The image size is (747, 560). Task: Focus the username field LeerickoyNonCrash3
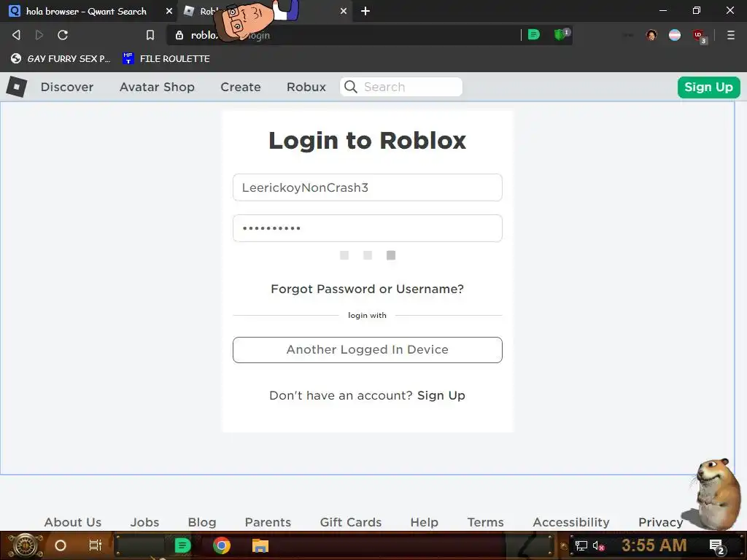[368, 187]
